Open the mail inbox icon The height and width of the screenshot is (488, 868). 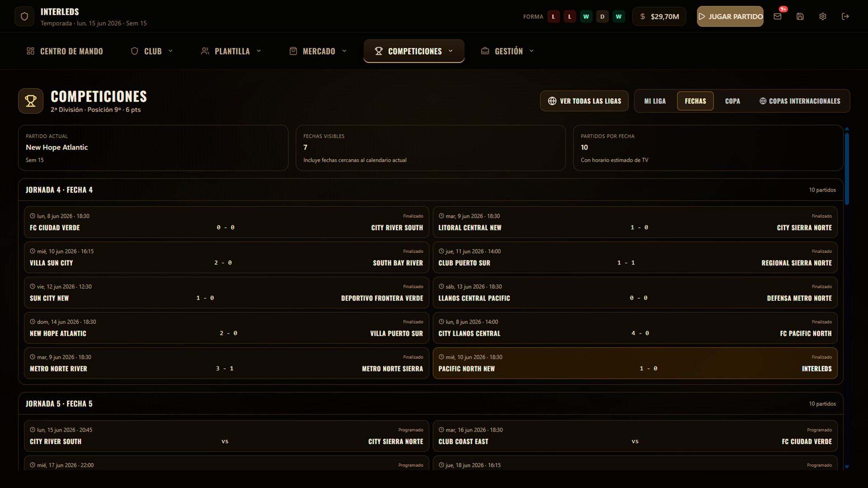[x=778, y=16]
